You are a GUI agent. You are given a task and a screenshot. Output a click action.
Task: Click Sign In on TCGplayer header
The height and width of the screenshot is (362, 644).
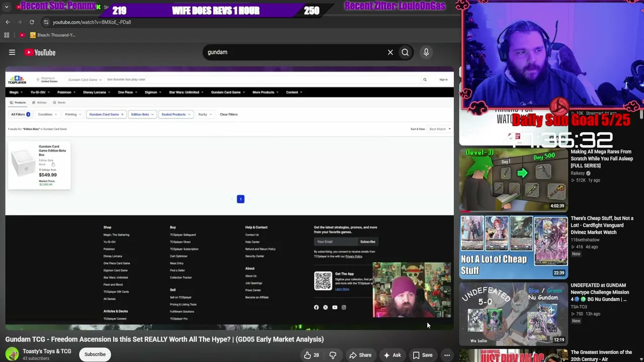tap(443, 79)
